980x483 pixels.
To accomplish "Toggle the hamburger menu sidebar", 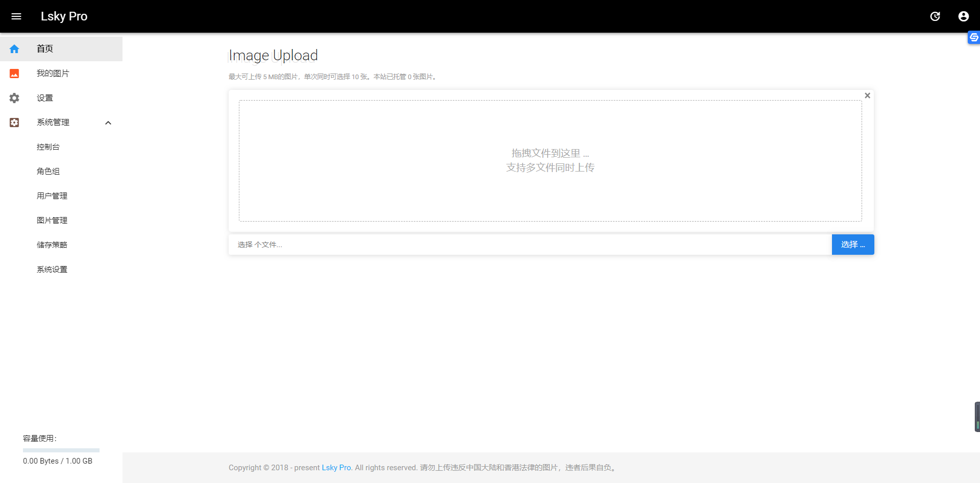I will click(x=16, y=16).
